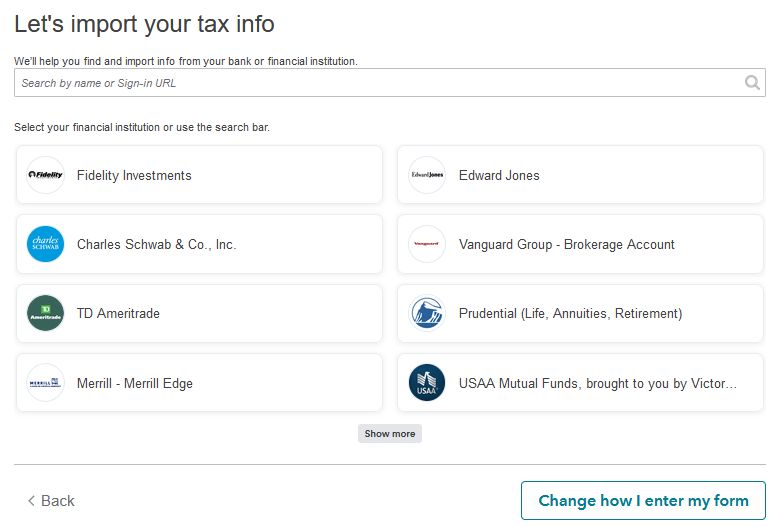The width and height of the screenshot is (774, 527).
Task: Click the magnifying glass search icon
Action: 752,83
